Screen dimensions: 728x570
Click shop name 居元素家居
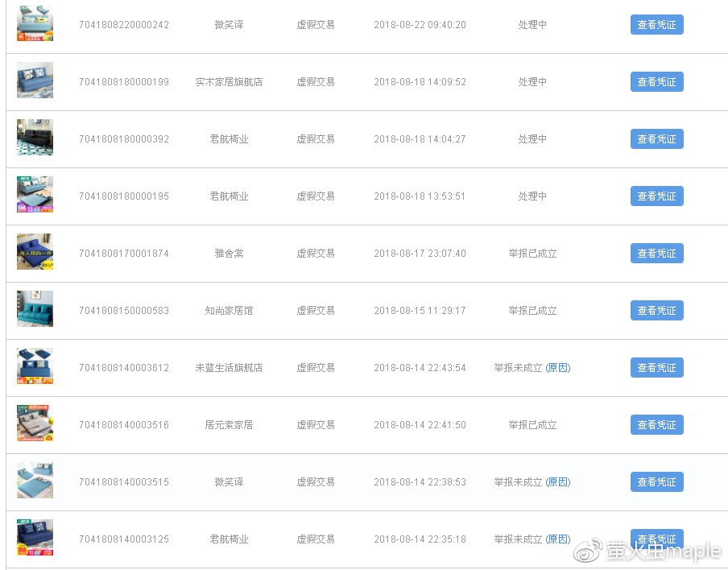[229, 424]
